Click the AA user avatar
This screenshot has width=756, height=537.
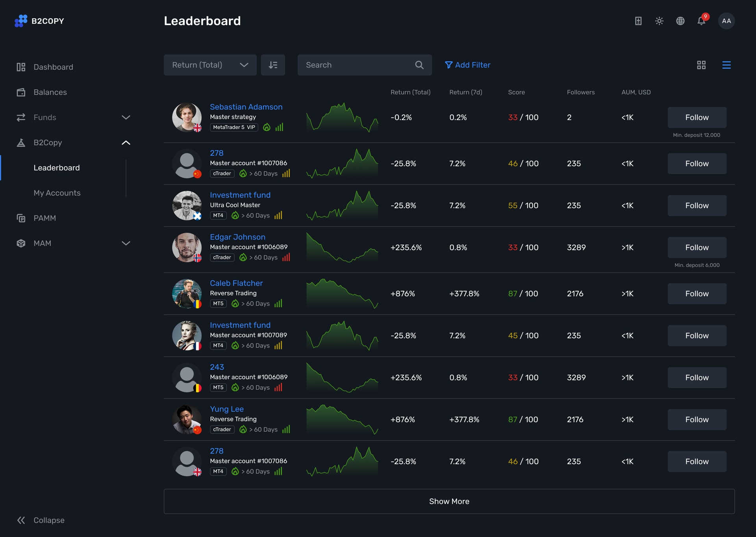point(726,21)
